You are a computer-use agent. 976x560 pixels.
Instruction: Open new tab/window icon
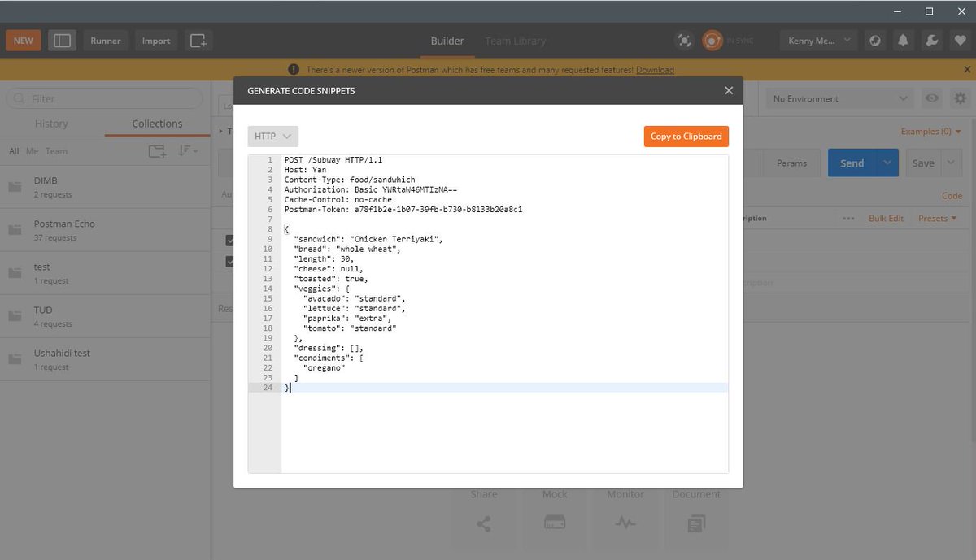coord(198,41)
